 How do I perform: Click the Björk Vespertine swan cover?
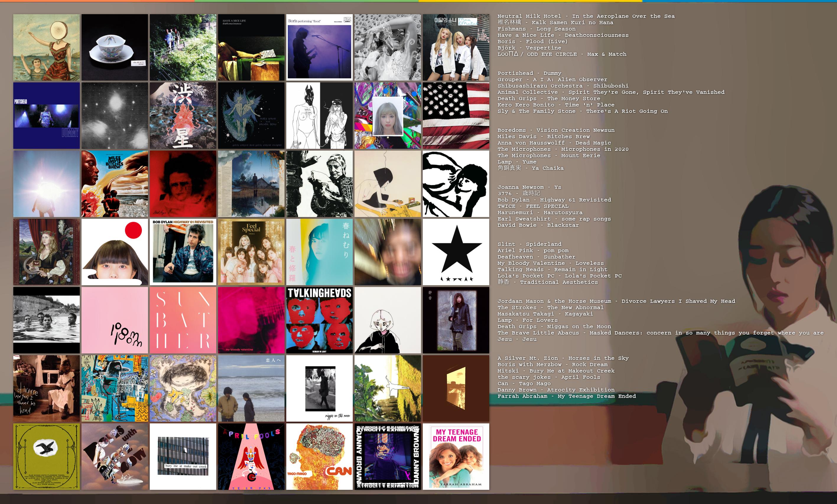pos(388,47)
